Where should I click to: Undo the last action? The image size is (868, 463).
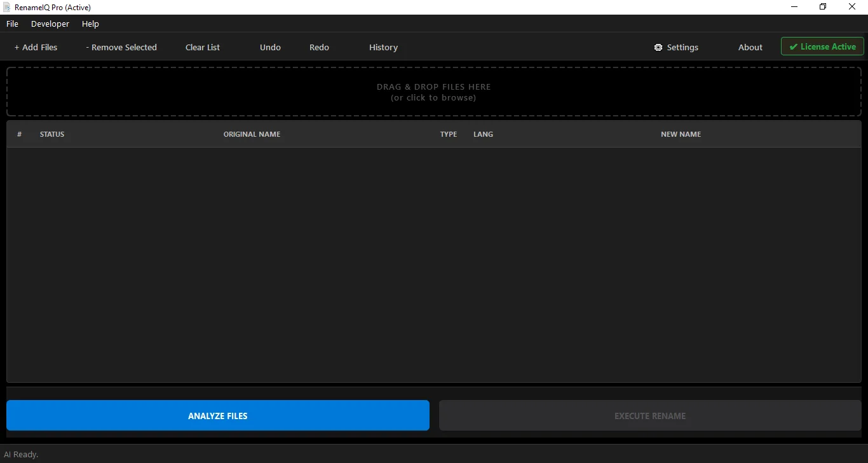pos(270,47)
